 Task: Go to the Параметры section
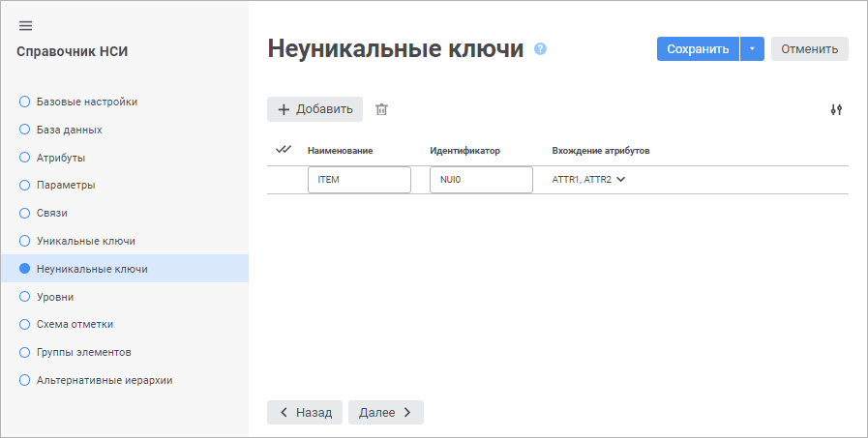(x=66, y=185)
